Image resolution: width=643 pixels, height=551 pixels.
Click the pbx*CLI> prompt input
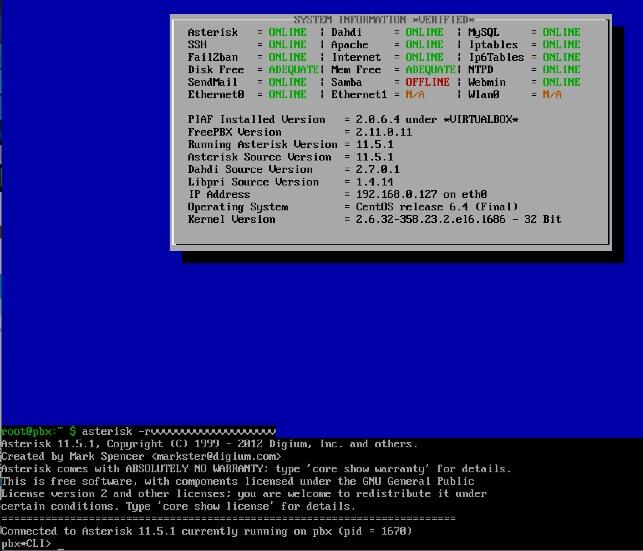[x=32, y=544]
